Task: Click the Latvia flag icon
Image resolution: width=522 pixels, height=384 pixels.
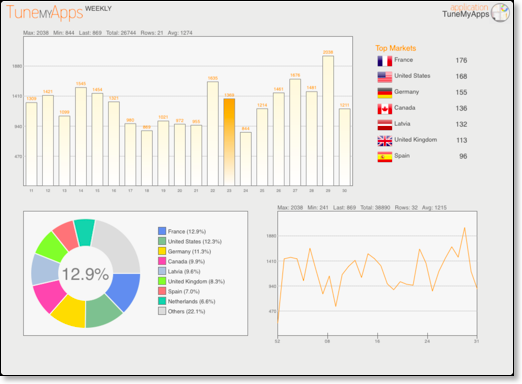Action: tap(385, 125)
